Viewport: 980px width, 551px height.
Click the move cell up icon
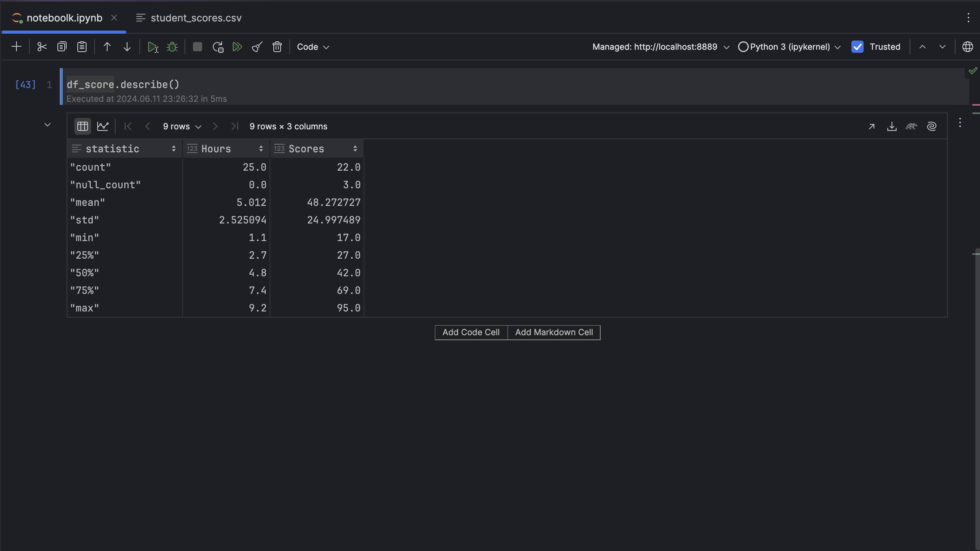106,46
